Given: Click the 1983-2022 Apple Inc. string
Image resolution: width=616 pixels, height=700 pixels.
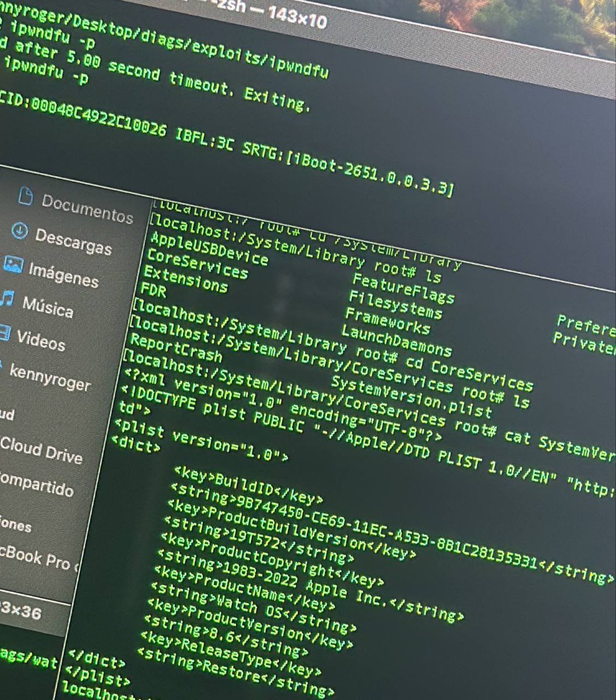Looking at the screenshot, I should coord(310,584).
